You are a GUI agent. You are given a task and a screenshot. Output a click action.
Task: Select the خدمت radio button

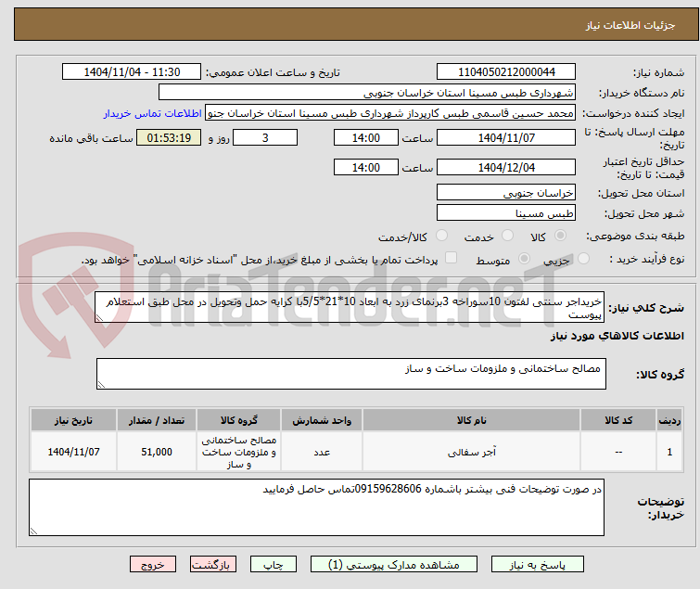coord(507,236)
